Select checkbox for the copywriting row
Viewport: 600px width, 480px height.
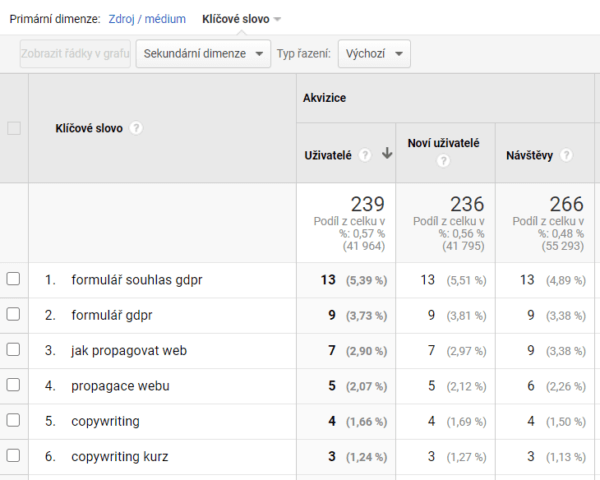point(14,421)
